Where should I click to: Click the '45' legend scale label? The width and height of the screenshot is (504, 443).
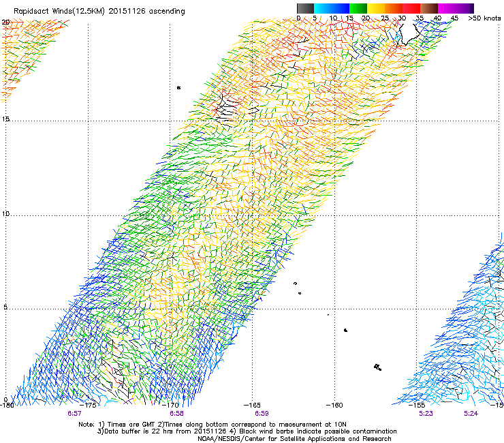coord(454,18)
